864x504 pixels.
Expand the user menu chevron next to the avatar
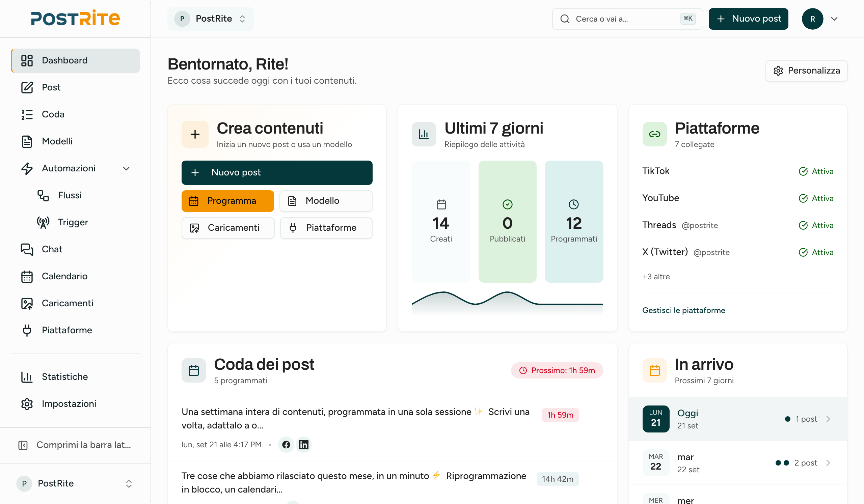click(834, 19)
